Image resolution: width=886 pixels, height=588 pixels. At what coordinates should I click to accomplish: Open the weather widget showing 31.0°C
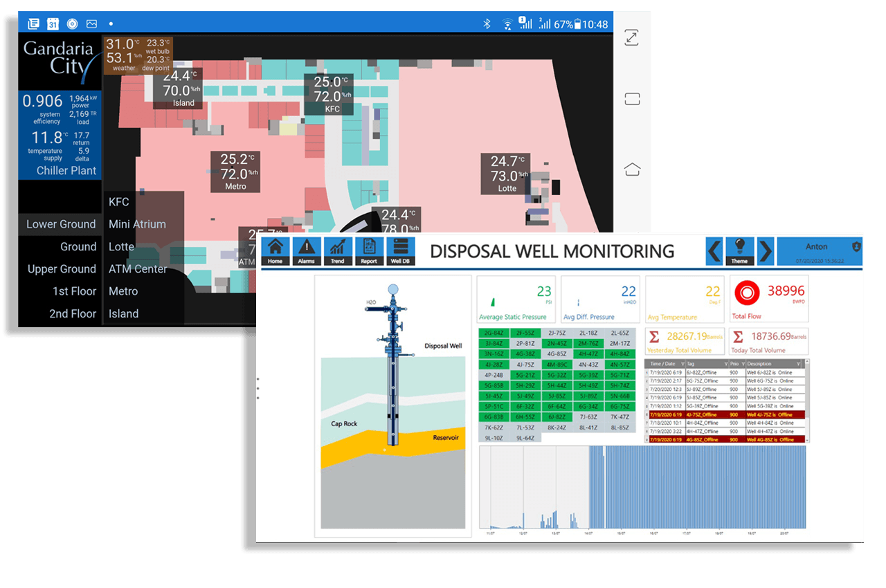138,55
